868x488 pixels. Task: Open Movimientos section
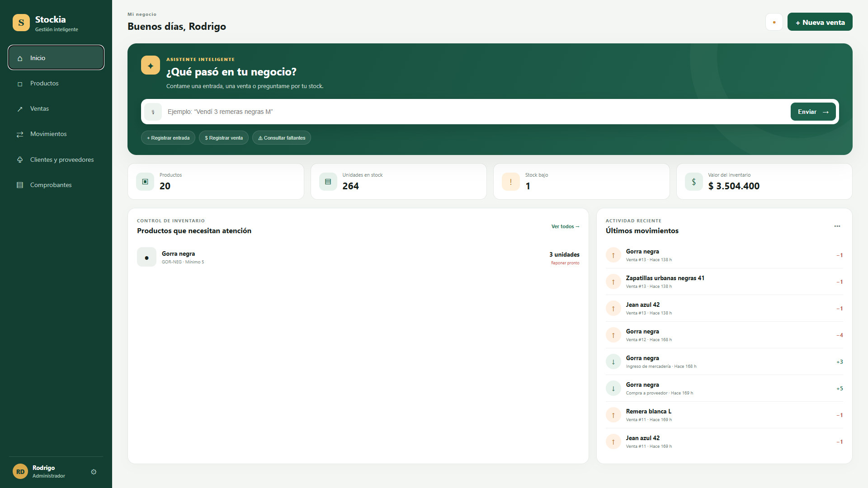56,134
